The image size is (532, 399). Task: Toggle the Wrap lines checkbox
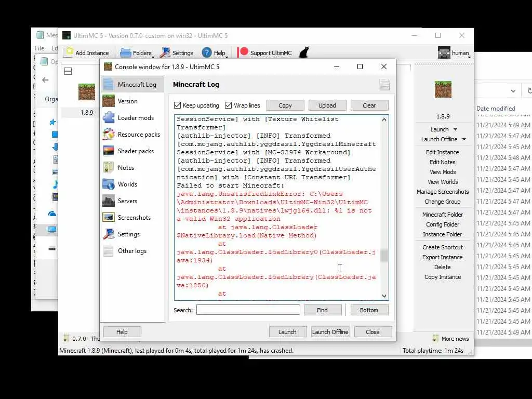(x=229, y=105)
